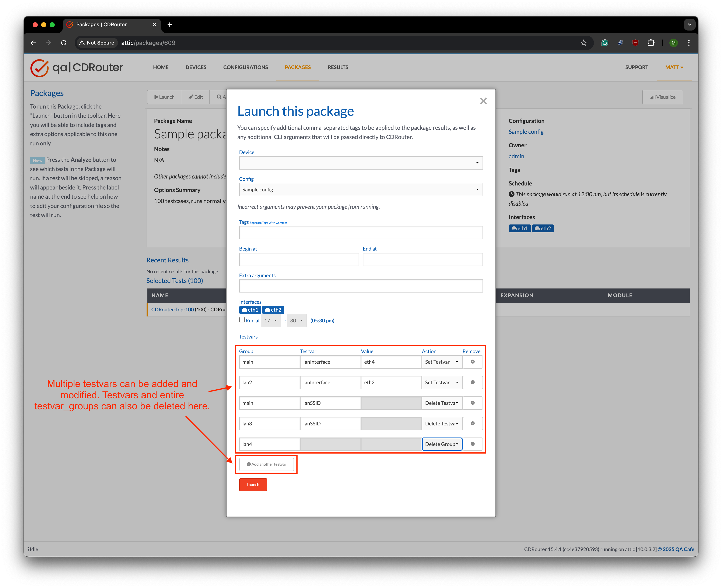This screenshot has width=722, height=588.
Task: Click the Extra arguments input field
Action: [x=361, y=286]
